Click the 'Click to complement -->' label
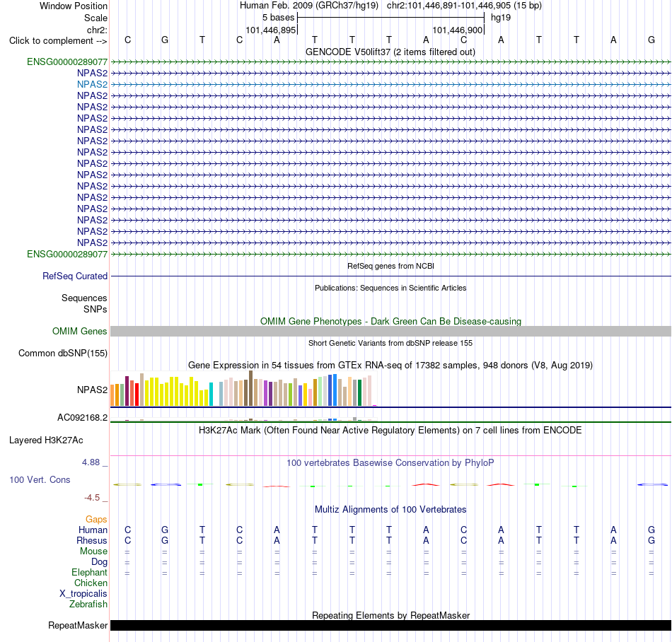Image resolution: width=672 pixels, height=642 pixels. 58,41
